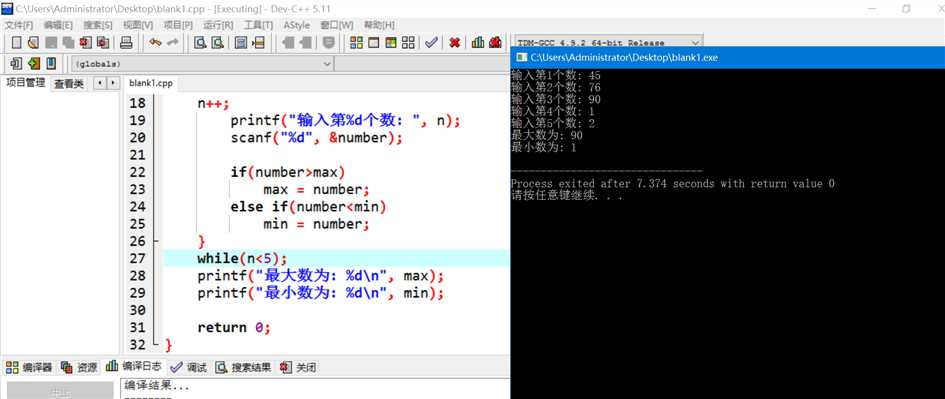Click the New file icon in toolbar
945x399 pixels.
tap(16, 43)
